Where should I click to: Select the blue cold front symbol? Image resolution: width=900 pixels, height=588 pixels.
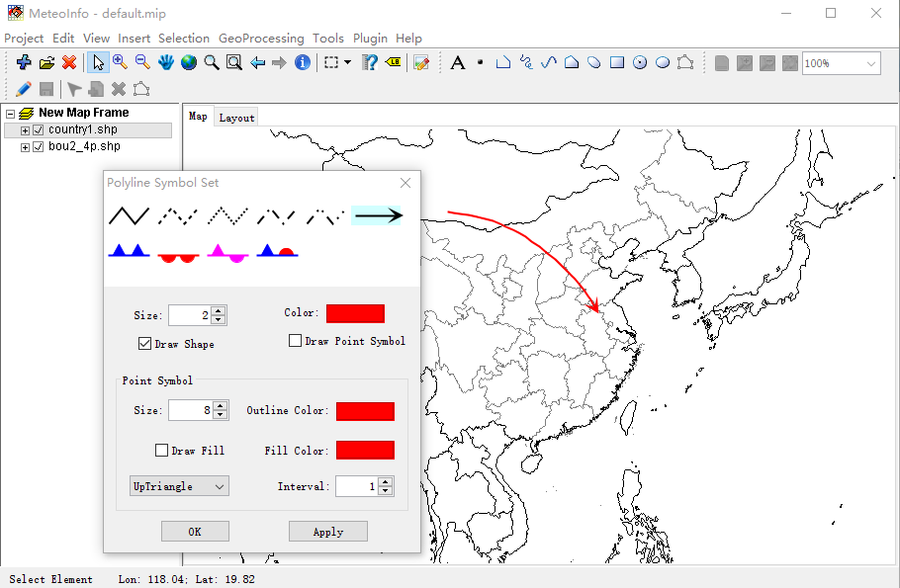pyautogui.click(x=130, y=251)
